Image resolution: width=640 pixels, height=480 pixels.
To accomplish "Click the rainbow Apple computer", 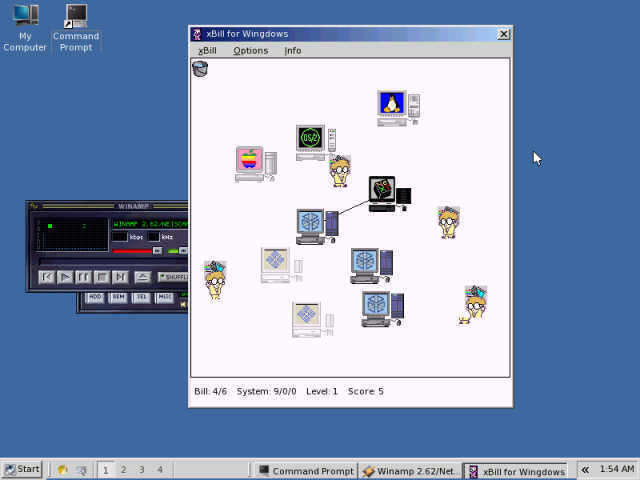I will coord(254,163).
